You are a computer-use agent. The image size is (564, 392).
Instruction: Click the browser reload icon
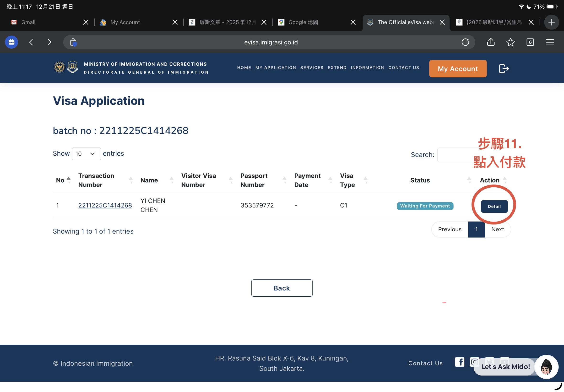point(465,42)
